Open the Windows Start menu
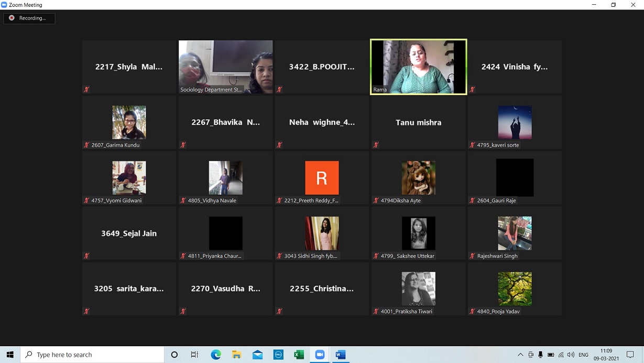Viewport: 644px width, 363px height. click(x=10, y=355)
